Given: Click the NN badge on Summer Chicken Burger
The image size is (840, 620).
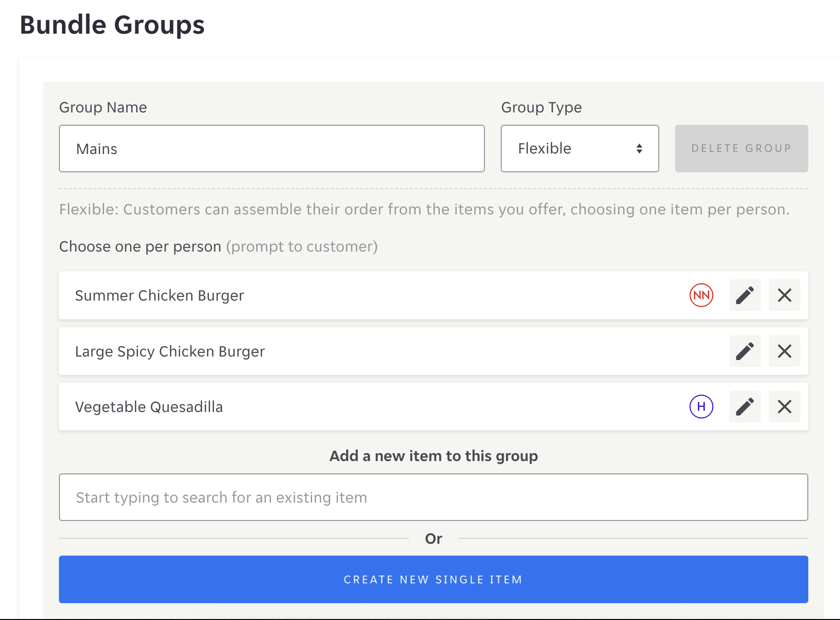Looking at the screenshot, I should pos(701,295).
